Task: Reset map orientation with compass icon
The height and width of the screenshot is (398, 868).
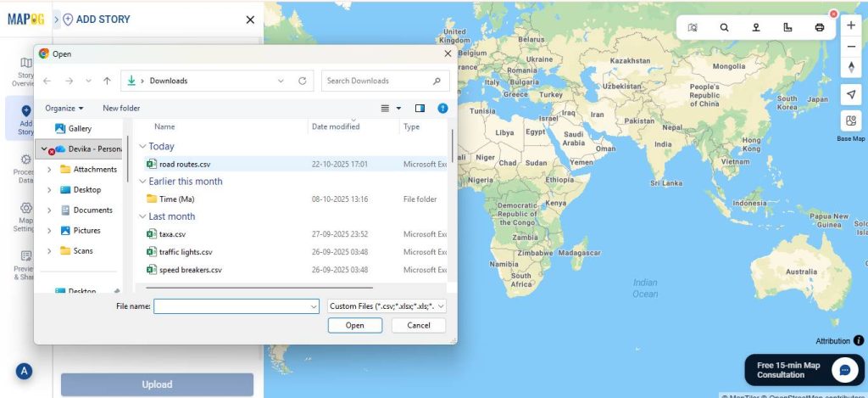Action: [851, 67]
